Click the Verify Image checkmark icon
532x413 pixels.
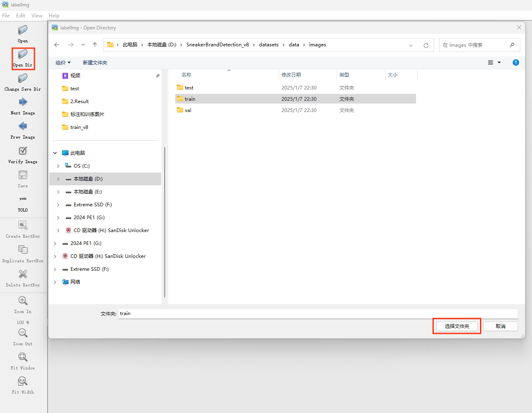coord(23,151)
